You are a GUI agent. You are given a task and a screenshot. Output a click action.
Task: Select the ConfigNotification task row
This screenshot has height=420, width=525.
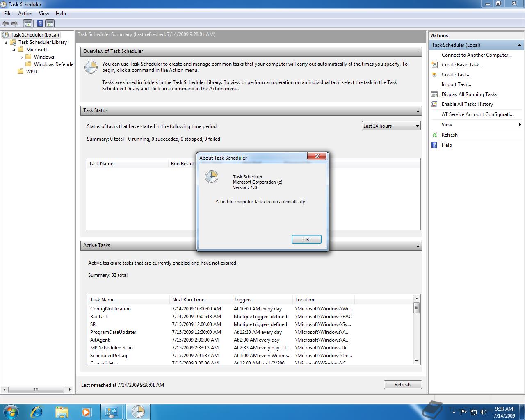250,309
